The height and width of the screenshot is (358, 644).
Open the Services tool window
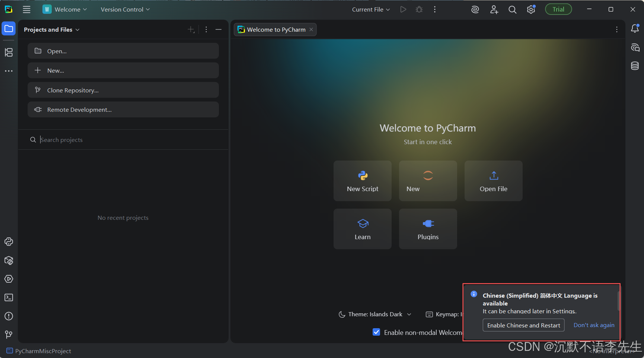click(9, 279)
